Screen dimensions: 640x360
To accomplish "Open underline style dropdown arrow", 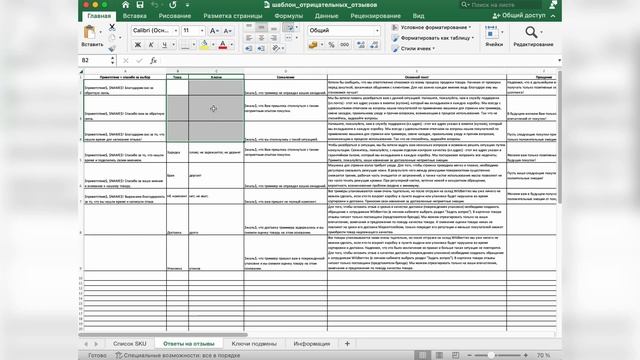I will click(x=173, y=44).
